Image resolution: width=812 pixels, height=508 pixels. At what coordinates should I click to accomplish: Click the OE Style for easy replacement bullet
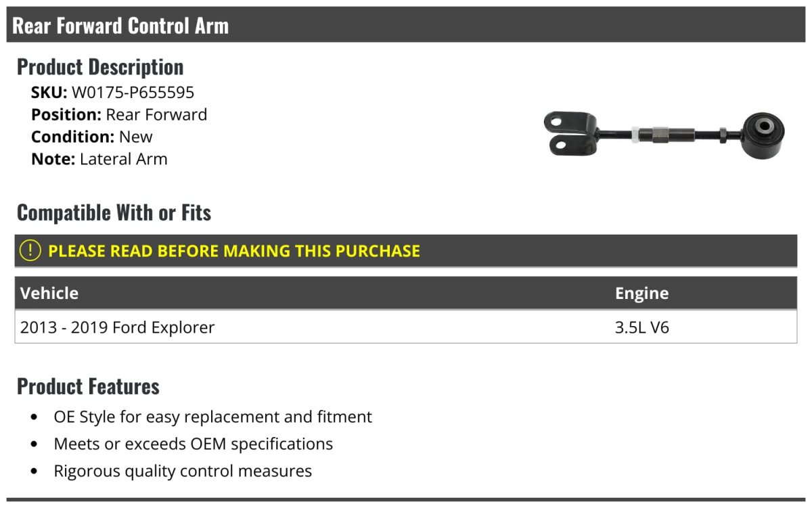pyautogui.click(x=212, y=417)
